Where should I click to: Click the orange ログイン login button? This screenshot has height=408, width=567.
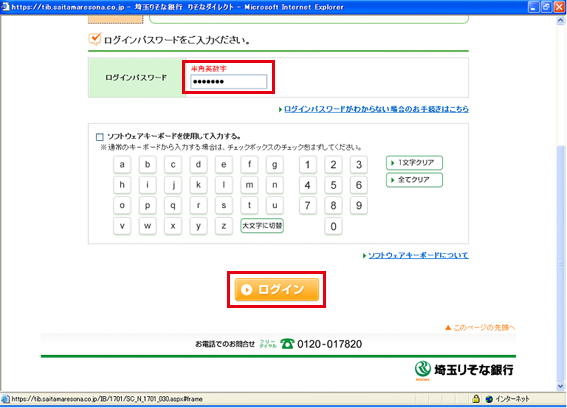point(277,289)
